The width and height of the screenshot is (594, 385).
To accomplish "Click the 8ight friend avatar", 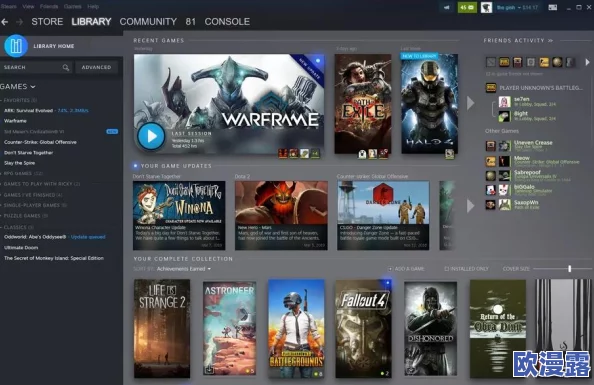I will tap(504, 116).
